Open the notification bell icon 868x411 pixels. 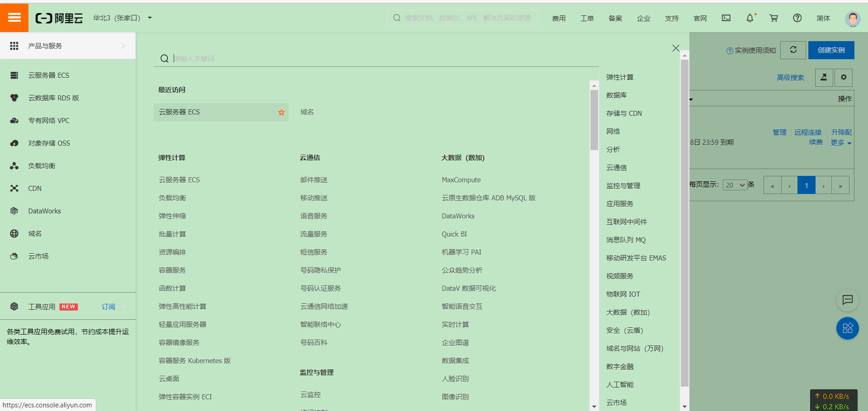(x=750, y=18)
